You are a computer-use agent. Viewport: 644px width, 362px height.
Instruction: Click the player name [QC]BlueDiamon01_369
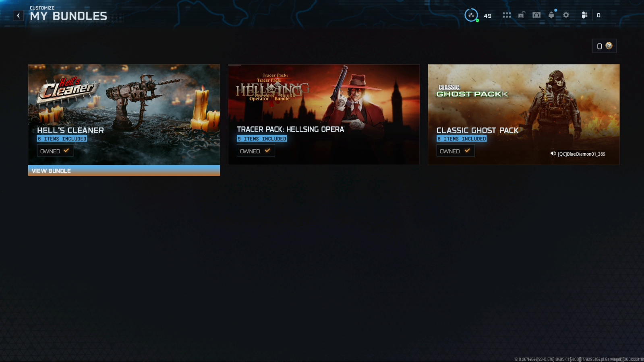tap(582, 154)
